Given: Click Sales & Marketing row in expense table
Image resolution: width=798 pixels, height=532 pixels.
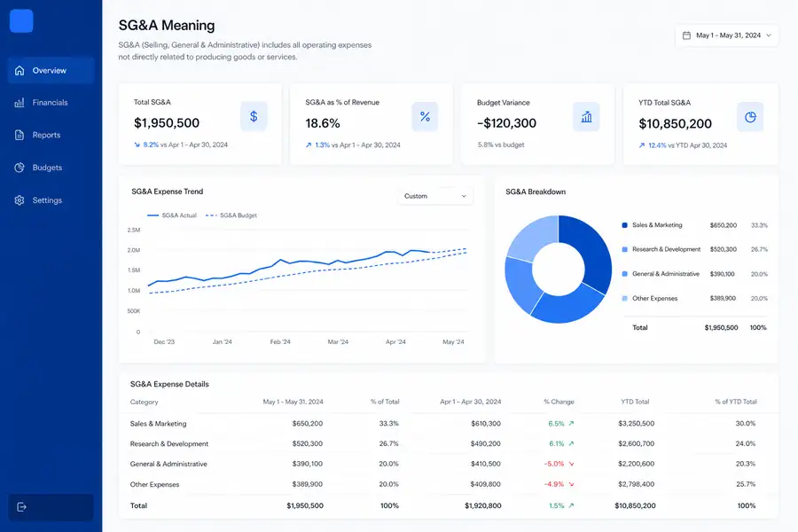Looking at the screenshot, I should 449,423.
